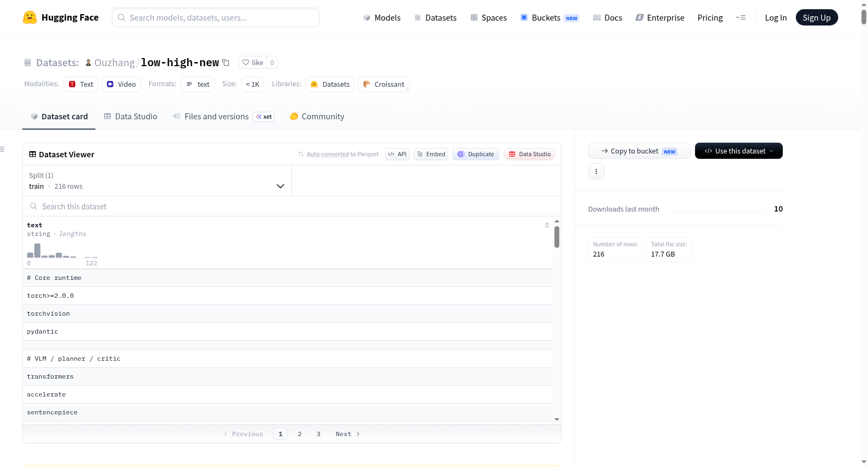The width and height of the screenshot is (868, 467).
Task: Click the page vertical scrollbar thumb
Action: click(864, 16)
